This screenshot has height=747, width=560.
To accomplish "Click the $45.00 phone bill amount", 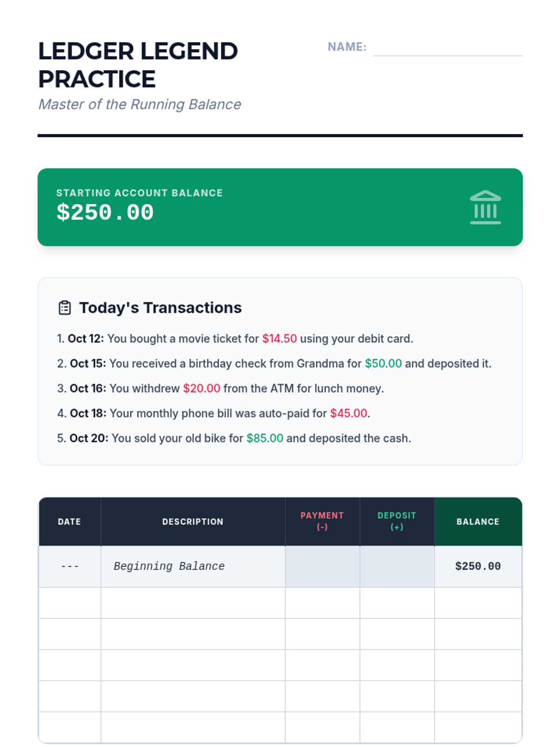I will click(349, 413).
